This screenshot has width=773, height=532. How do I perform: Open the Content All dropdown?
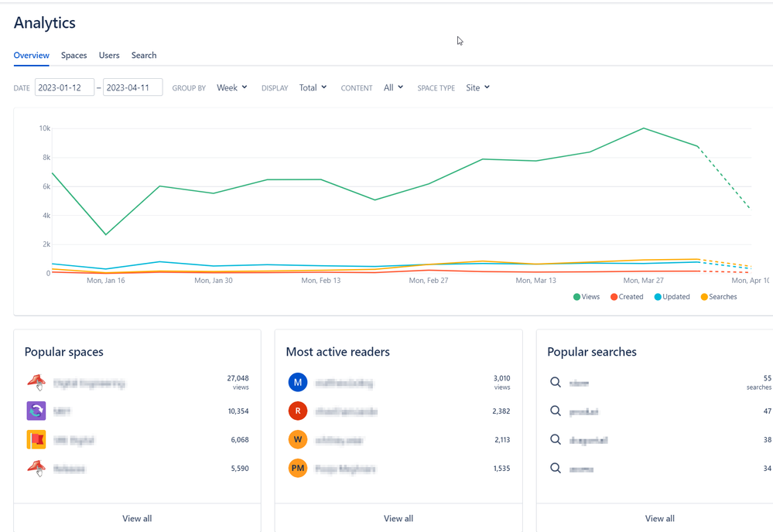(393, 87)
